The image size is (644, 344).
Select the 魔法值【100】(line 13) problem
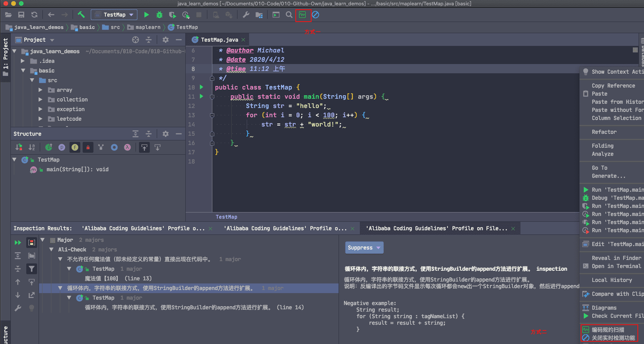click(118, 278)
